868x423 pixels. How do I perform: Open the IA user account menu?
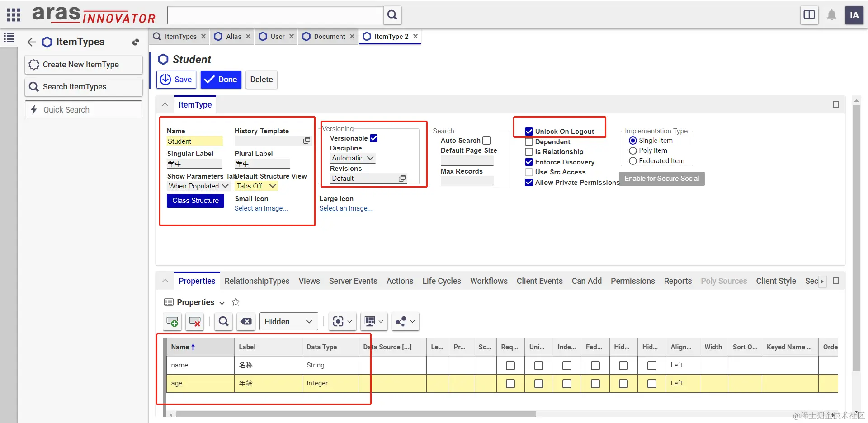coord(854,15)
